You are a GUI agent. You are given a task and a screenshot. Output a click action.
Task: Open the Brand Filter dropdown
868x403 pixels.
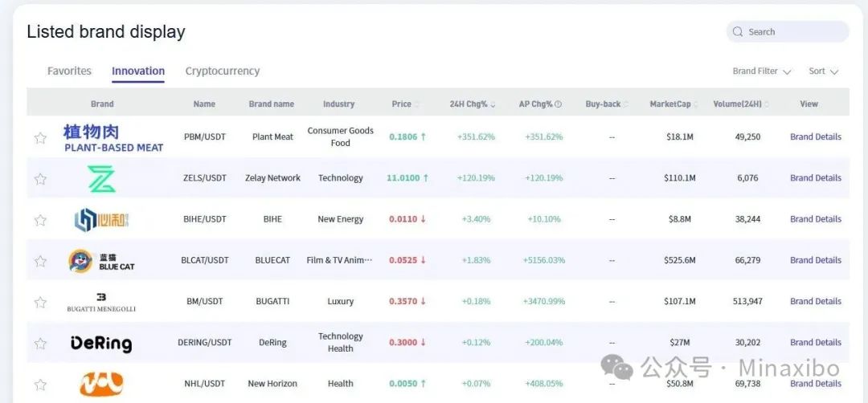coord(762,71)
